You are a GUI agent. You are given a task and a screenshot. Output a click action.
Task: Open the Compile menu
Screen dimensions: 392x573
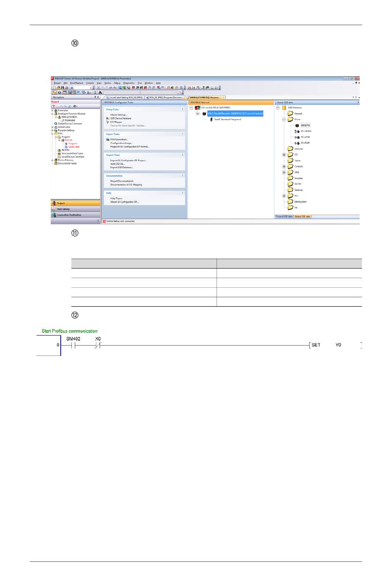(90, 83)
